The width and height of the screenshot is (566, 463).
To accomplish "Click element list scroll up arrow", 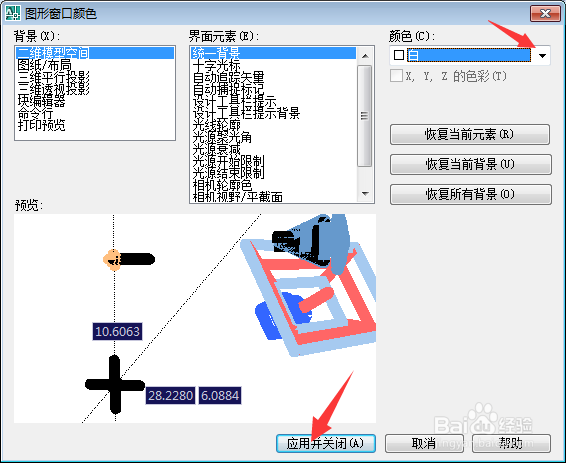I will tap(365, 56).
